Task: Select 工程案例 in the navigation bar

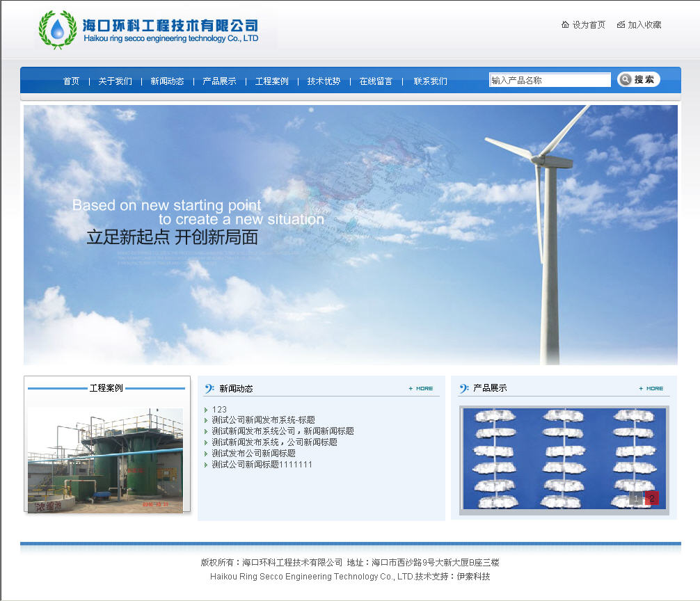Action: click(x=272, y=81)
